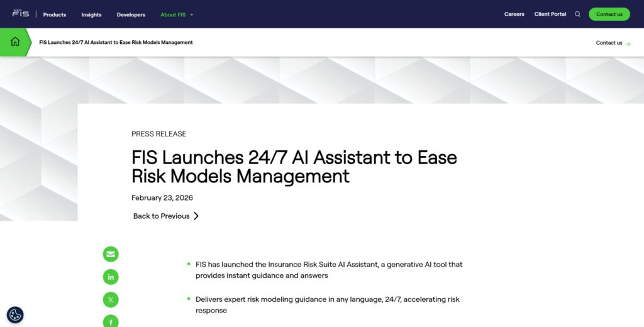The image size is (644, 327).
Task: Click the article headline text
Action: (x=294, y=167)
